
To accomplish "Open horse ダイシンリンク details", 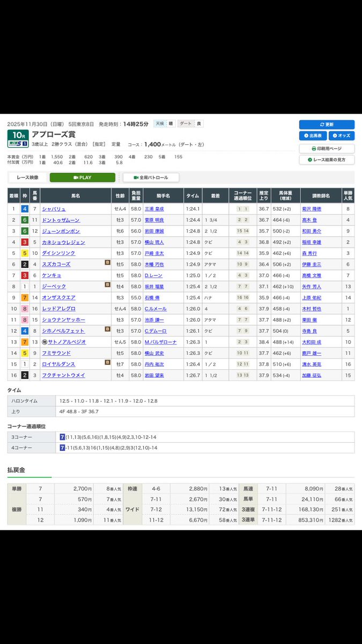I will click(x=59, y=253).
